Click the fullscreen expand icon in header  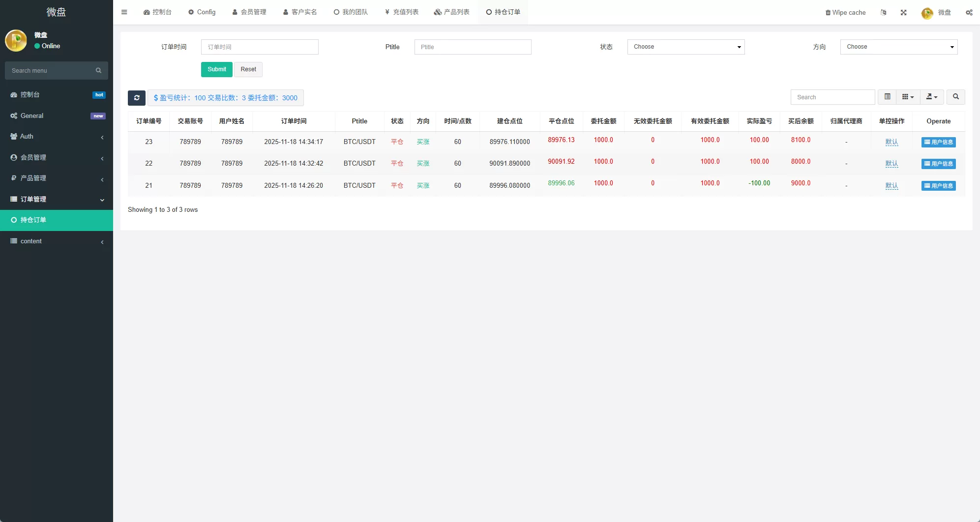[x=903, y=13]
